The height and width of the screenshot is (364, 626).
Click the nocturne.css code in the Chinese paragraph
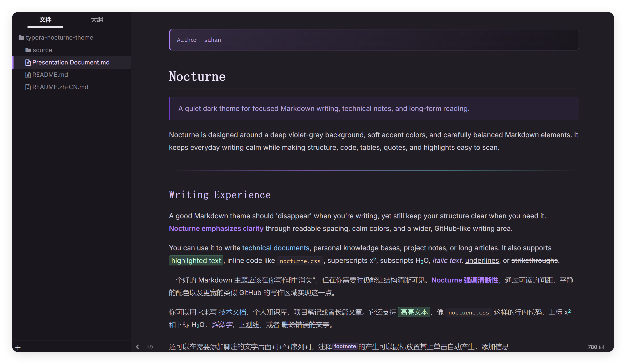pos(469,313)
